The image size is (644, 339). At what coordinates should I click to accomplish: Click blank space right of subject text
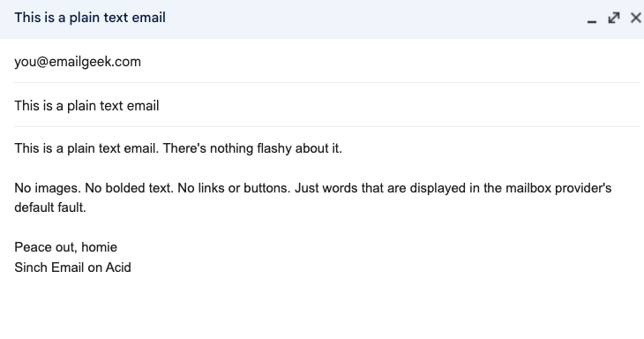coord(399,106)
